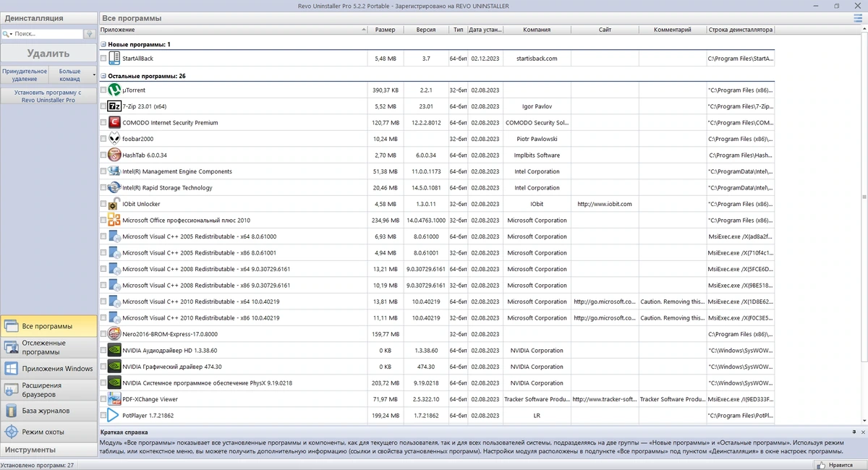Sort by the Размер column header
This screenshot has height=470, width=868.
point(386,30)
